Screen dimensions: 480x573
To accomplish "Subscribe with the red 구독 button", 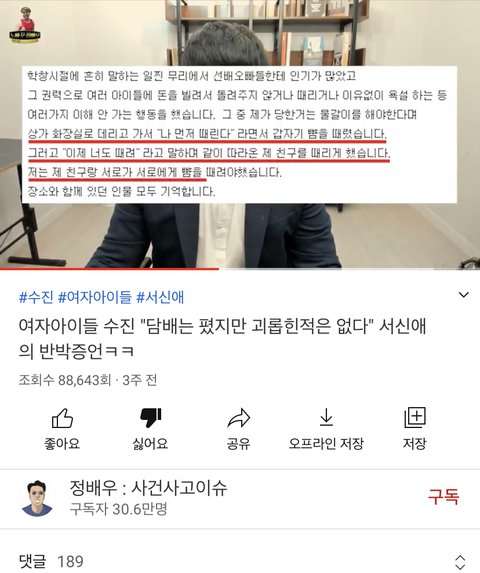I will pos(443,497).
